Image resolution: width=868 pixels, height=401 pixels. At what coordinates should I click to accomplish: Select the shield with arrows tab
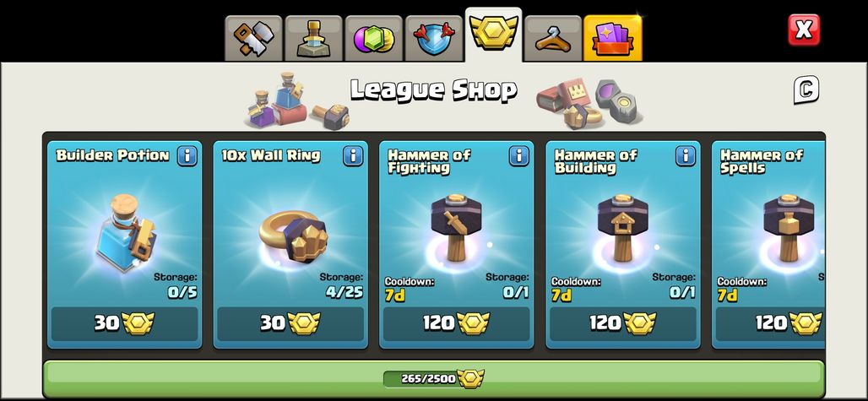[x=434, y=38]
